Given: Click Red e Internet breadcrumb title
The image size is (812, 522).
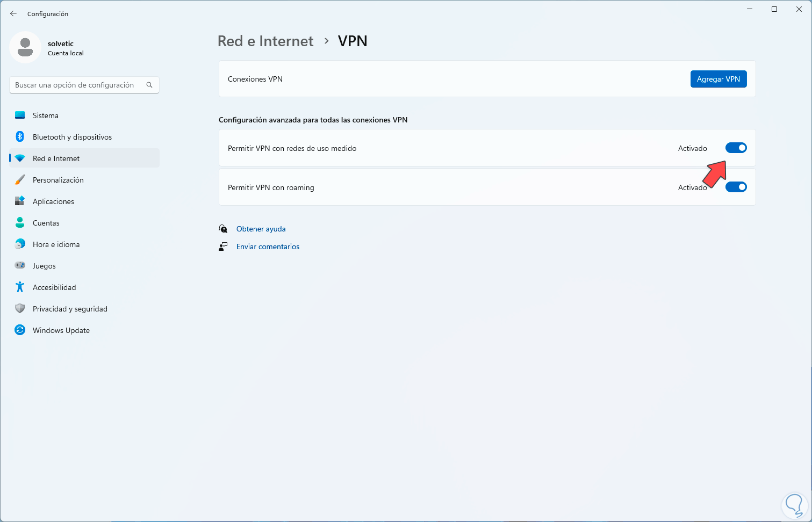Looking at the screenshot, I should (265, 41).
